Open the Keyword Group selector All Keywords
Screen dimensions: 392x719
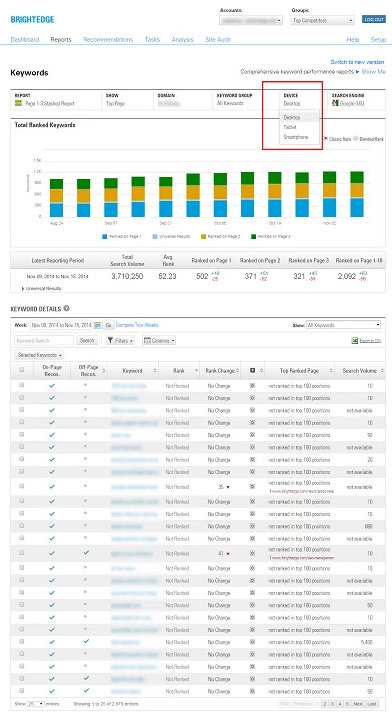[230, 104]
